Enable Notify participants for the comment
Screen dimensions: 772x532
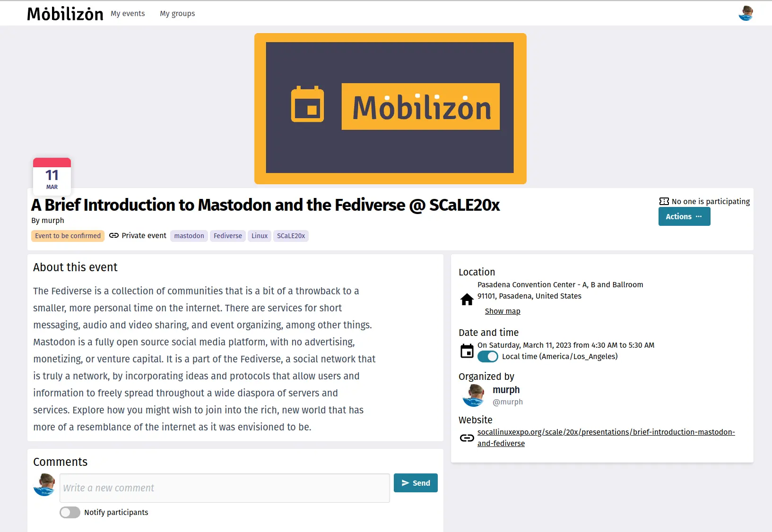pyautogui.click(x=69, y=512)
